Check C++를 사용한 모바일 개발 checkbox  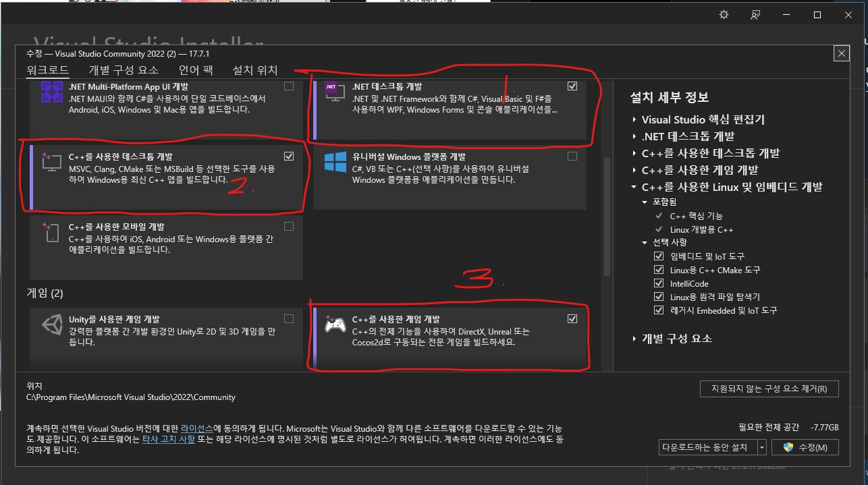click(289, 227)
